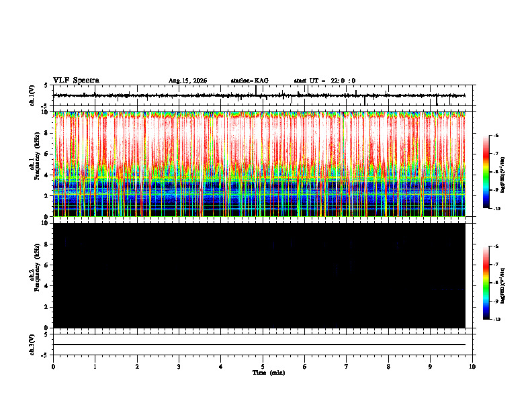Viewport: 532px width, 411px height.
Task: Click the ch.3(V) waveform axis label
Action: [x=32, y=345]
